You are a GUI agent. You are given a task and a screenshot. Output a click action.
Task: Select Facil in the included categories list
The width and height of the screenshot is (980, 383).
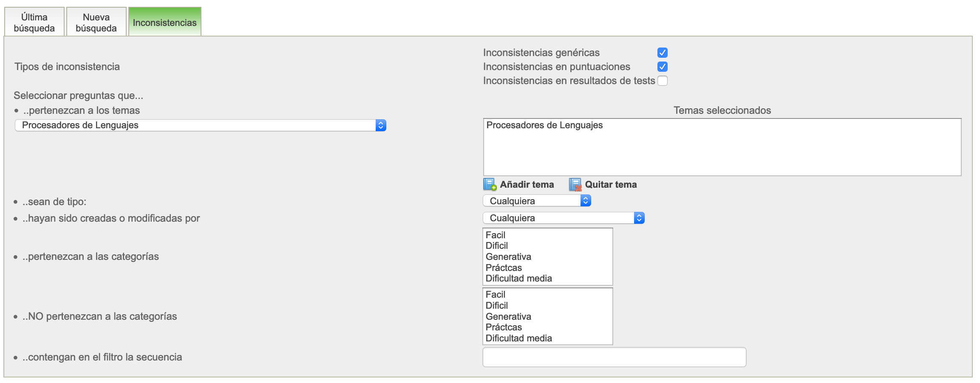click(496, 235)
